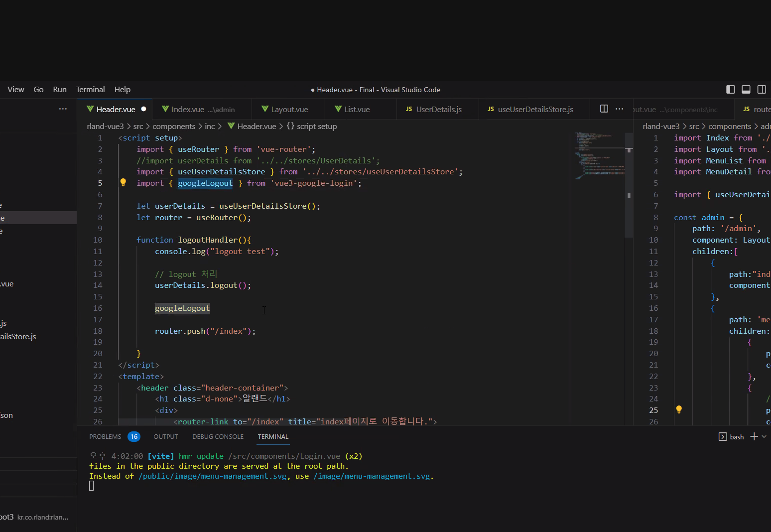This screenshot has width=771, height=532.
Task: Open the OUTPUT panel tab
Action: click(x=165, y=437)
